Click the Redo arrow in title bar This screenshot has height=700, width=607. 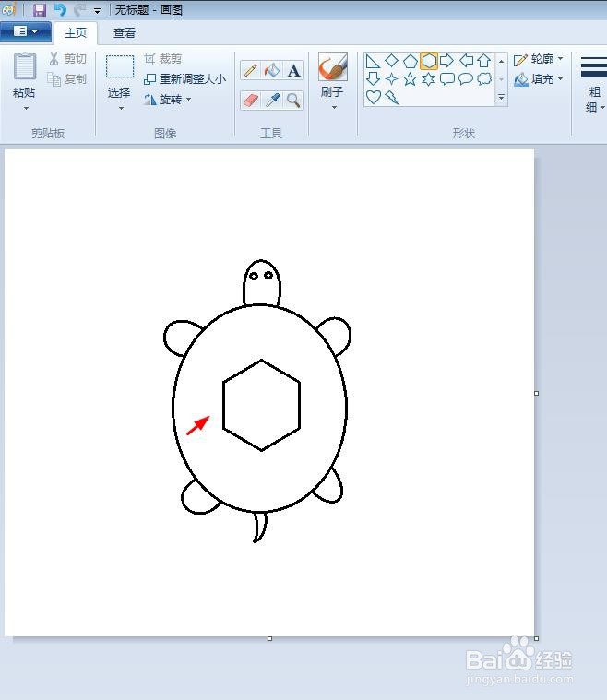pyautogui.click(x=79, y=10)
